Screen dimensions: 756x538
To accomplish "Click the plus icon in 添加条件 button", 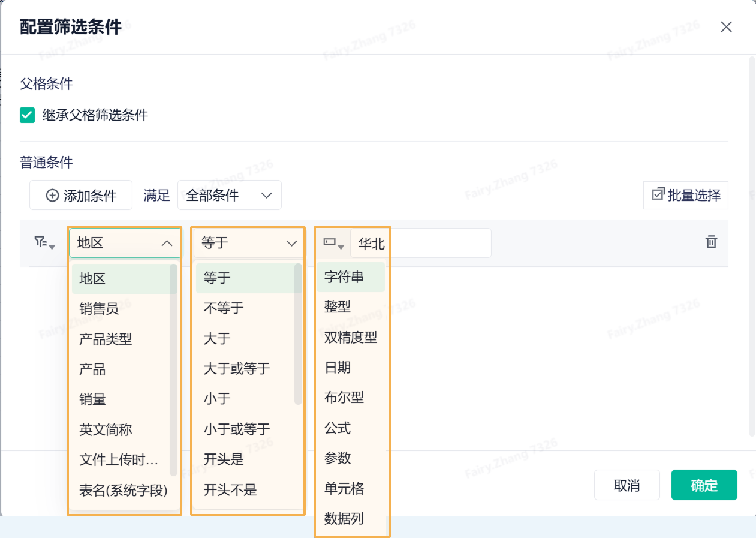I will click(53, 196).
